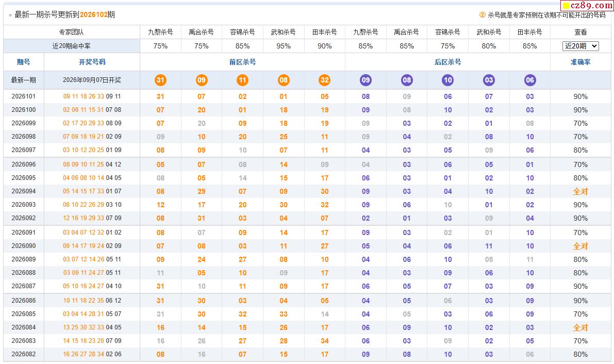Viewport: 614px width, 364px height.
Task: Click issue 2026101 row label
Action: (24, 96)
